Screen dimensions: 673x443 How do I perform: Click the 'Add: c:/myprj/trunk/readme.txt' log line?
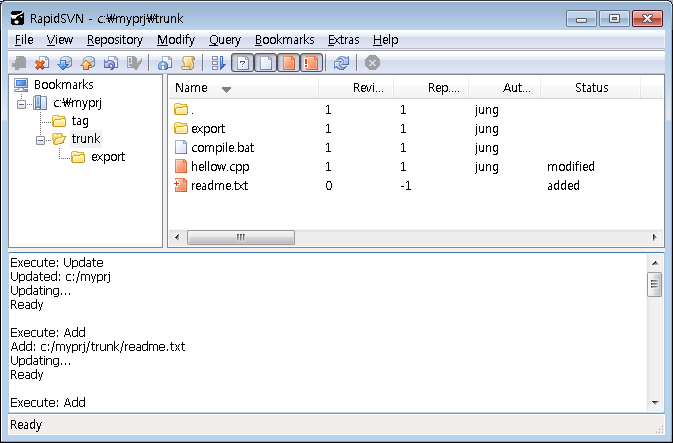[98, 346]
